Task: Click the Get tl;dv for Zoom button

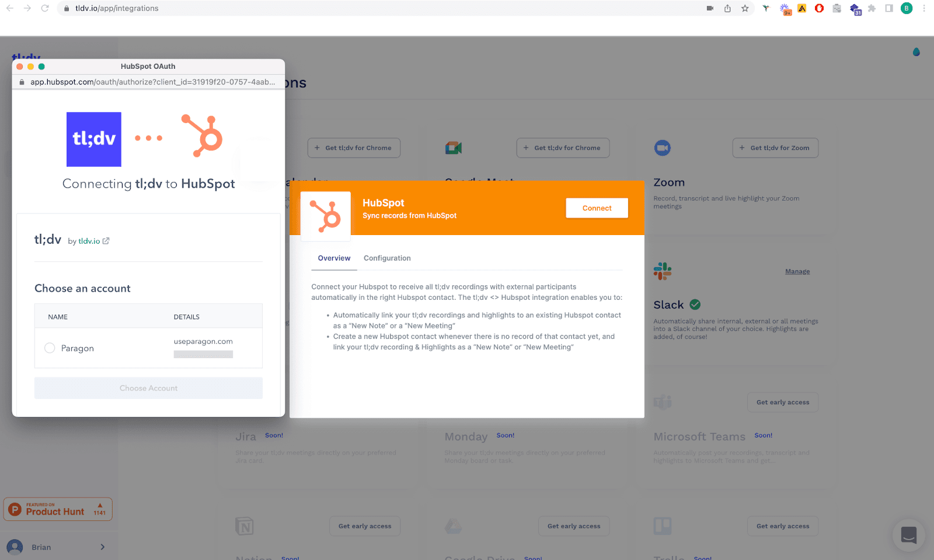Action: pyautogui.click(x=775, y=148)
